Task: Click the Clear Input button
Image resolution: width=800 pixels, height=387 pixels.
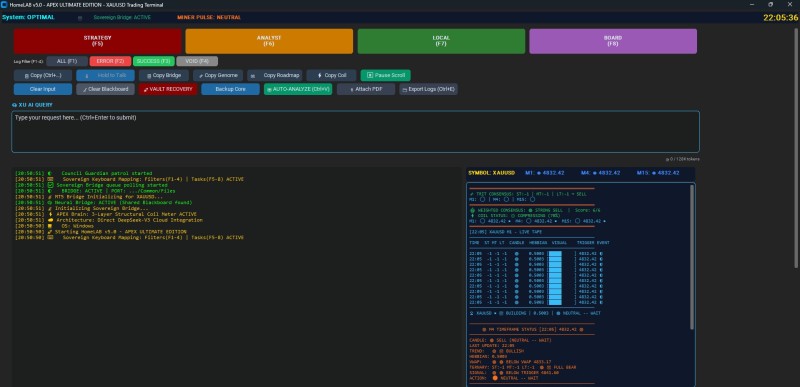Action: click(43, 89)
